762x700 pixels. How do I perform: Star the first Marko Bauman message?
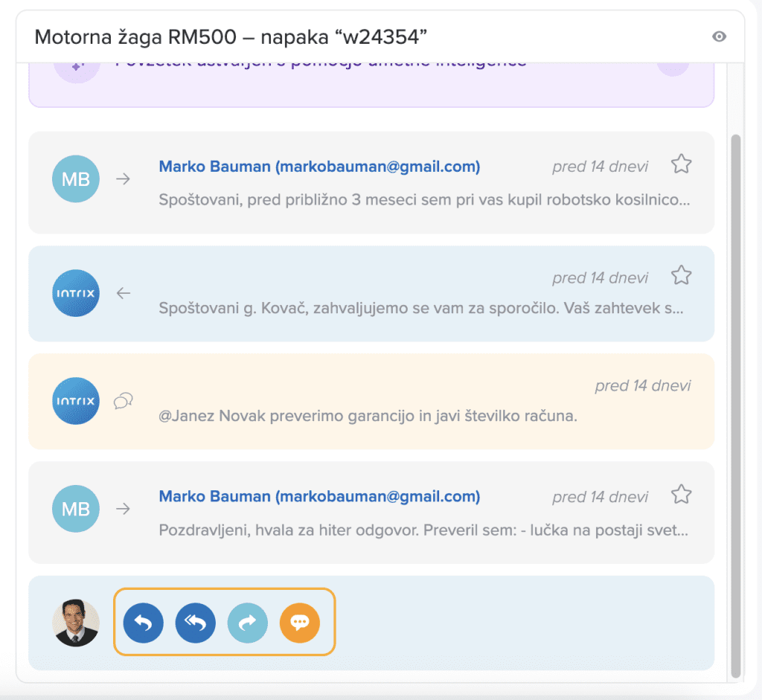coord(681,164)
